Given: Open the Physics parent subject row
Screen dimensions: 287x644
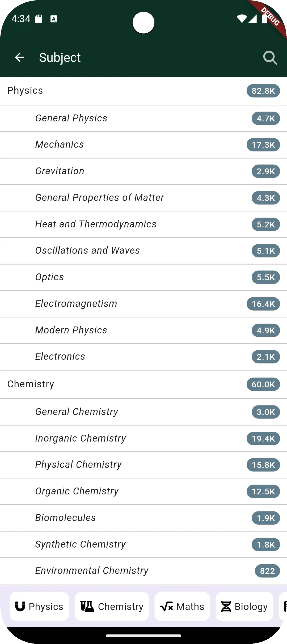Looking at the screenshot, I should pyautogui.click(x=25, y=91).
